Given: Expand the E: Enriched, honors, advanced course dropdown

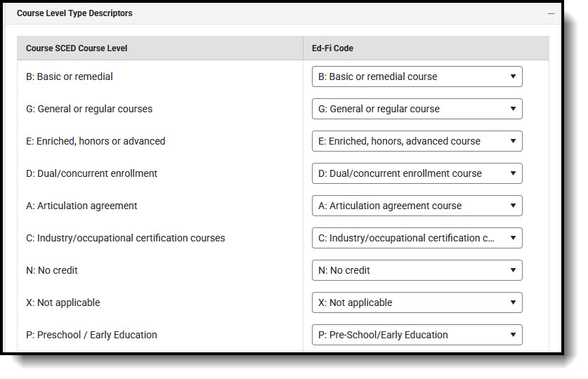Looking at the screenshot, I should point(417,141).
